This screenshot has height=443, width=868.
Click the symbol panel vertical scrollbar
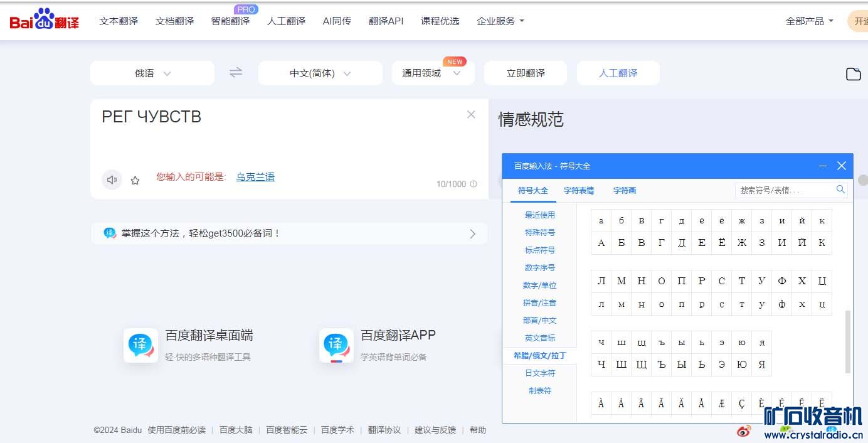(x=848, y=341)
